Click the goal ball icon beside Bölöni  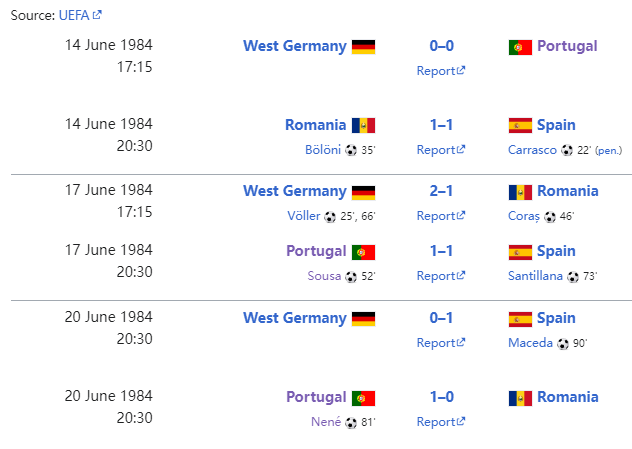(351, 150)
